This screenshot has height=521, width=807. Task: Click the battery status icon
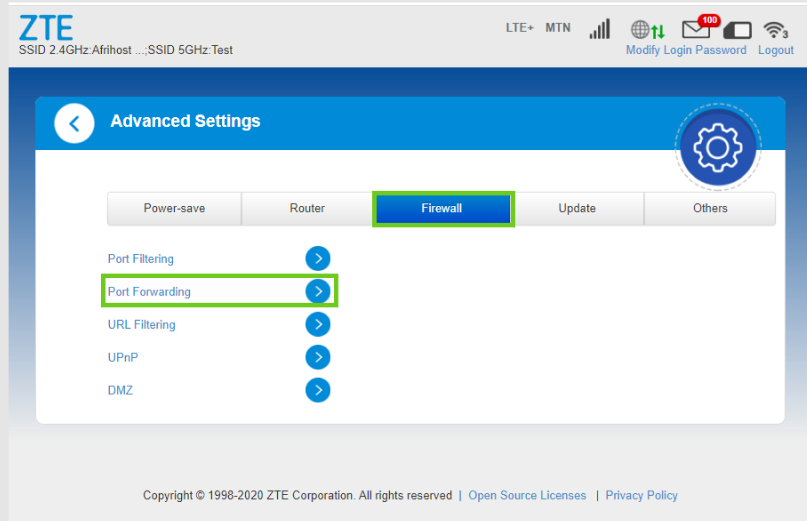[x=737, y=30]
